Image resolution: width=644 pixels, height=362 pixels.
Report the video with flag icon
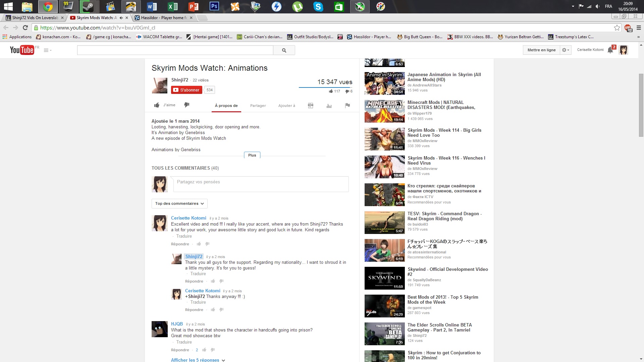point(347,106)
